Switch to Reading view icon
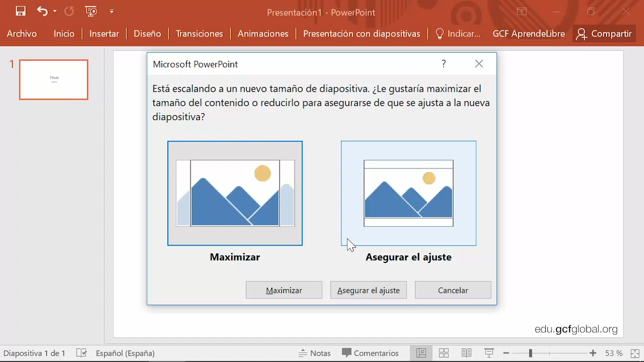Screen dimensions: 644x362 click(466, 353)
